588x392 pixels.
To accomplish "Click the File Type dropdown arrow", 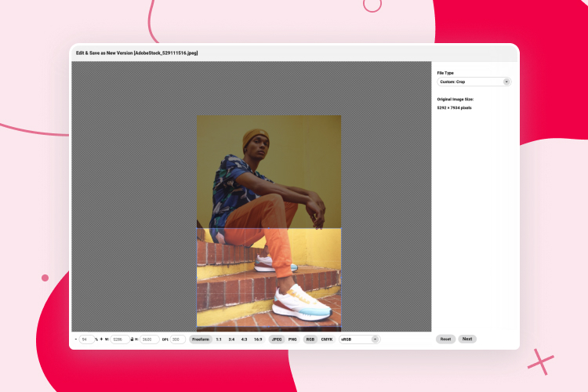I will tap(506, 82).
